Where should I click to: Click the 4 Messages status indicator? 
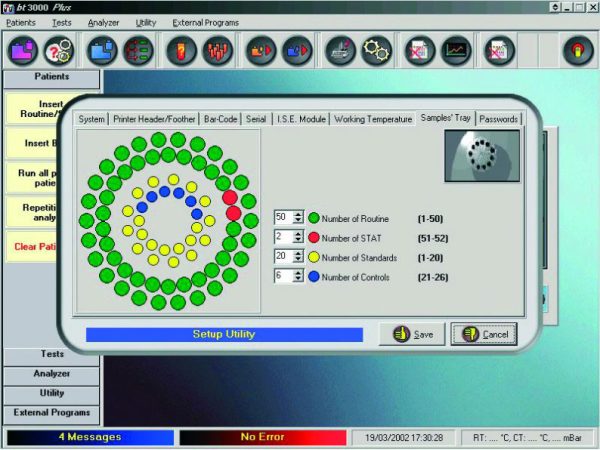[90, 437]
